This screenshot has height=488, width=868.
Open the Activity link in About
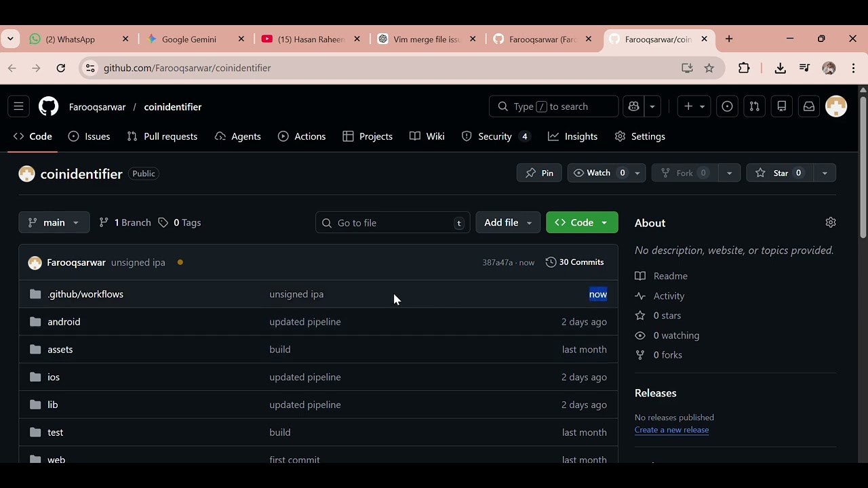(x=660, y=296)
